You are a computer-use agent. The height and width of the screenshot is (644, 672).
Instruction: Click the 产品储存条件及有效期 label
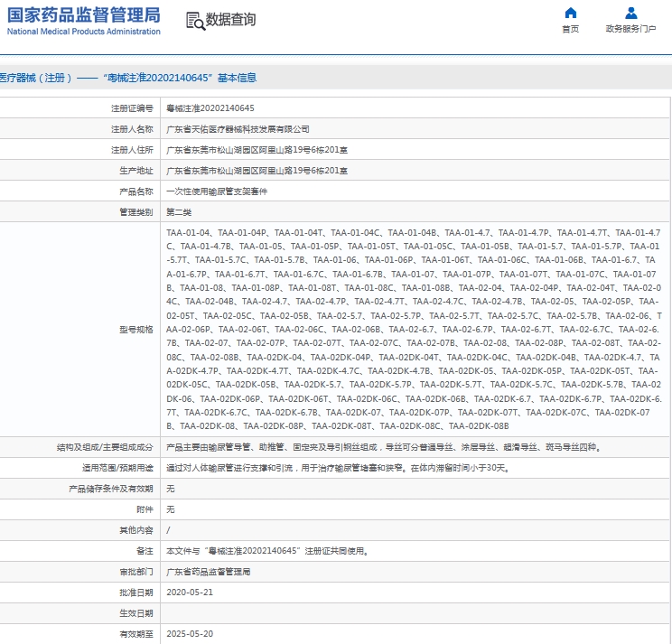point(111,489)
